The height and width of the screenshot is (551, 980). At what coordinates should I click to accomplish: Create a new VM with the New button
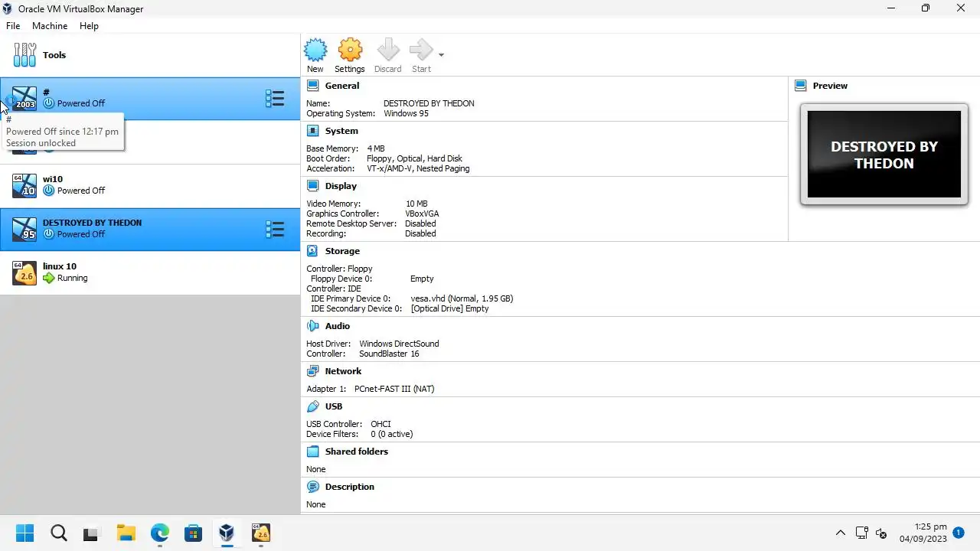[315, 56]
